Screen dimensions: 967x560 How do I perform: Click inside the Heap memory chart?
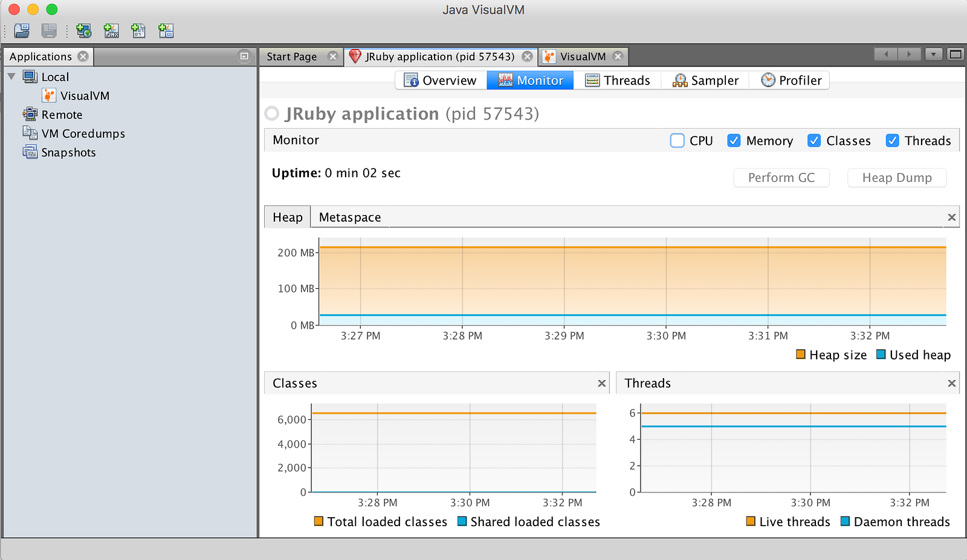pos(633,282)
